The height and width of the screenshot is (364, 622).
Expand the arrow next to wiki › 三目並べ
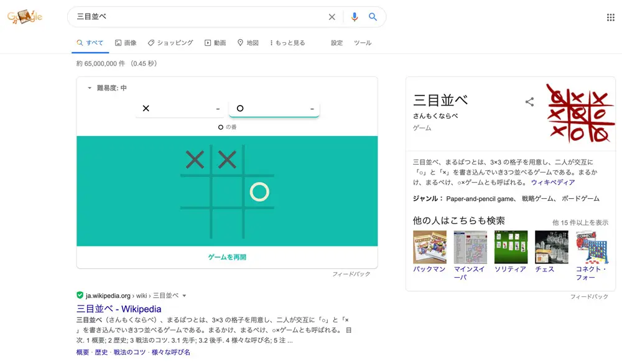pos(184,296)
